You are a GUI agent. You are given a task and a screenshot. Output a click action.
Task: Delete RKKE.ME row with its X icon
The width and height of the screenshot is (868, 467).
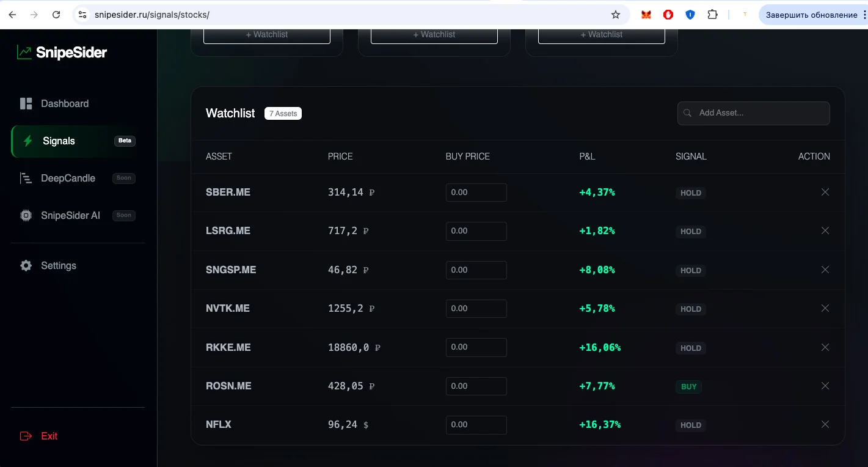(825, 347)
